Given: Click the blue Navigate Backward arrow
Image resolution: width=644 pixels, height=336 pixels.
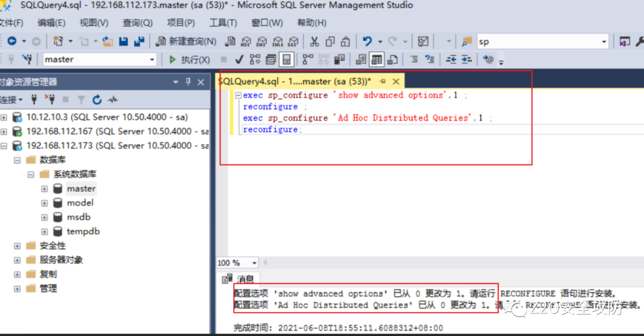Looking at the screenshot, I should pyautogui.click(x=12, y=41).
